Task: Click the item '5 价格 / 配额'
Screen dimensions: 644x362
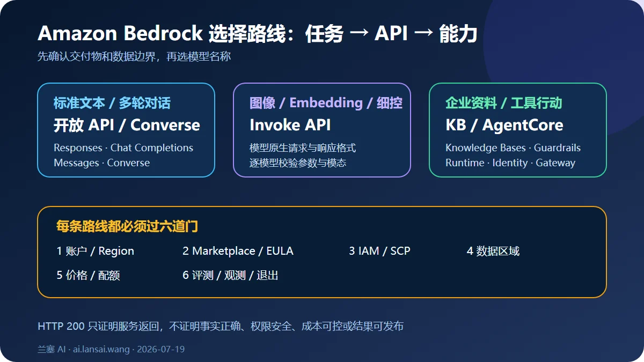Action: pyautogui.click(x=88, y=275)
